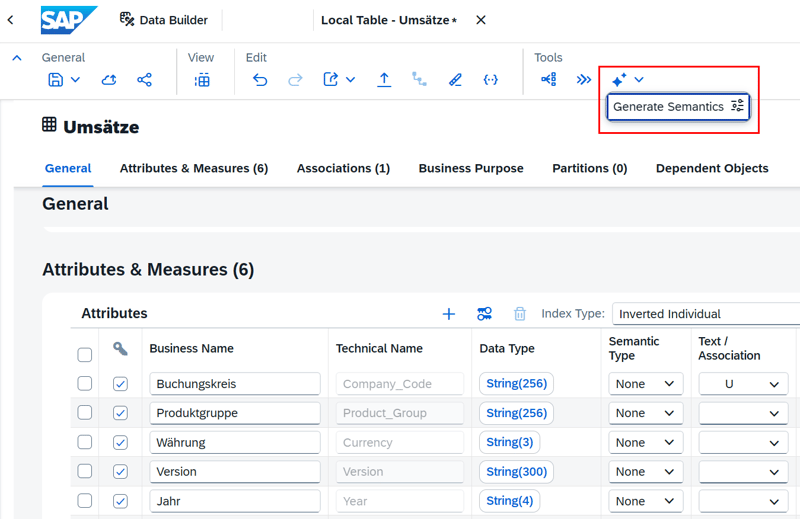Viewport: 800px width, 519px height.
Task: Click the Save icon
Action: pyautogui.click(x=56, y=80)
